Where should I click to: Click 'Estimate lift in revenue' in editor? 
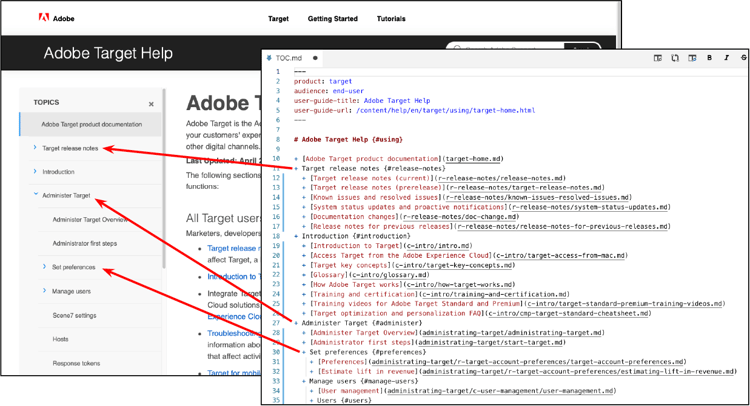(368, 372)
